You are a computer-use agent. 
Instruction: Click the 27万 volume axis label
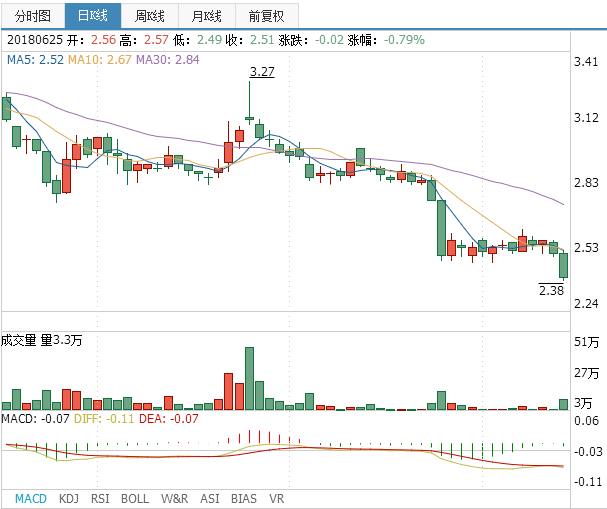coord(586,373)
